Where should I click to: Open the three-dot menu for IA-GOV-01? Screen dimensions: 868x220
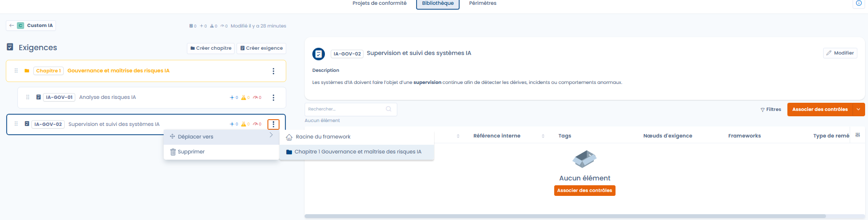273,97
